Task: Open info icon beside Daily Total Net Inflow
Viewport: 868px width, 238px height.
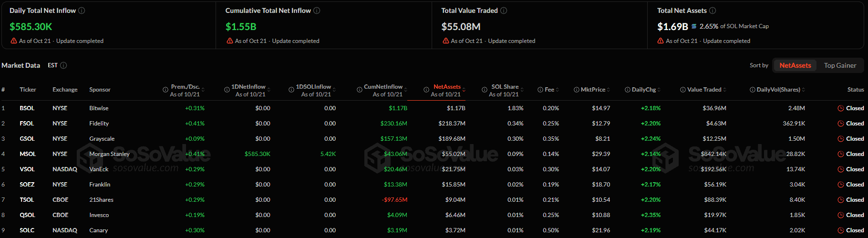Action: pyautogui.click(x=82, y=10)
